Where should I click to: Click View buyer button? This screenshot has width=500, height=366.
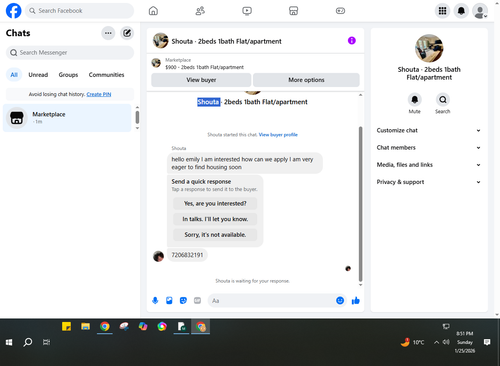click(x=201, y=80)
